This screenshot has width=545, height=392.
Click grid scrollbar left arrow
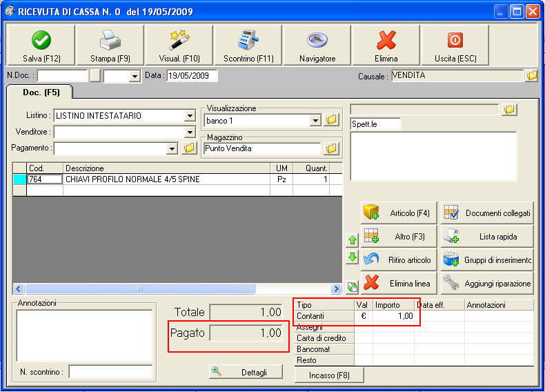click(x=19, y=288)
